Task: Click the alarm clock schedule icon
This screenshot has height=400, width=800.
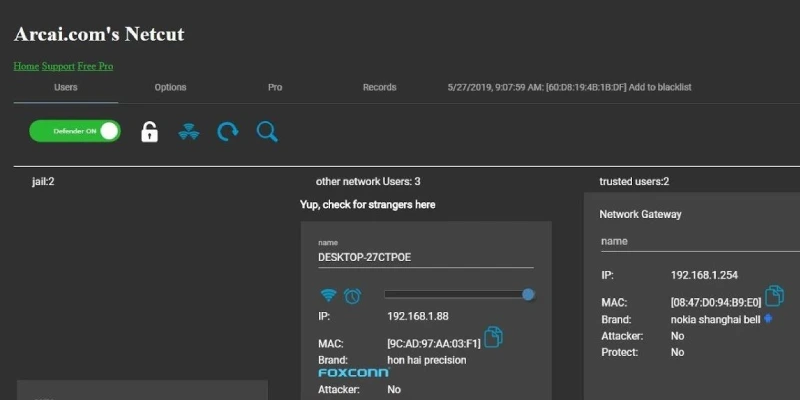Action: [352, 295]
